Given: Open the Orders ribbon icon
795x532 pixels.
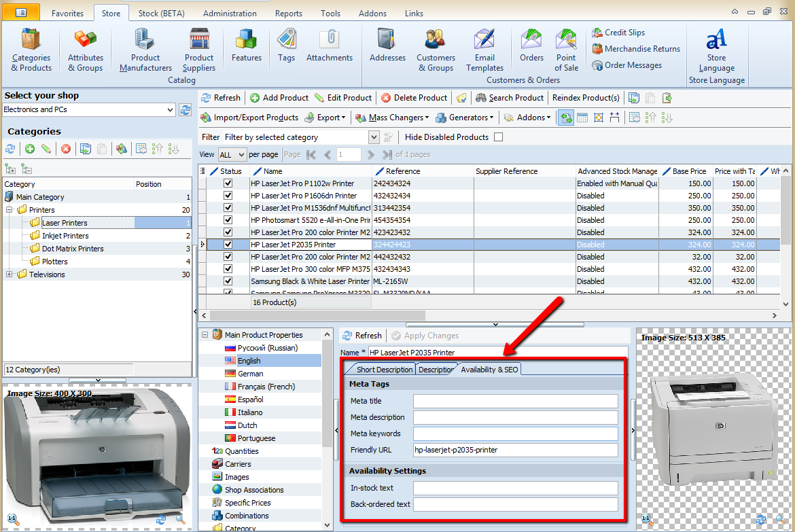Looking at the screenshot, I should (531, 46).
